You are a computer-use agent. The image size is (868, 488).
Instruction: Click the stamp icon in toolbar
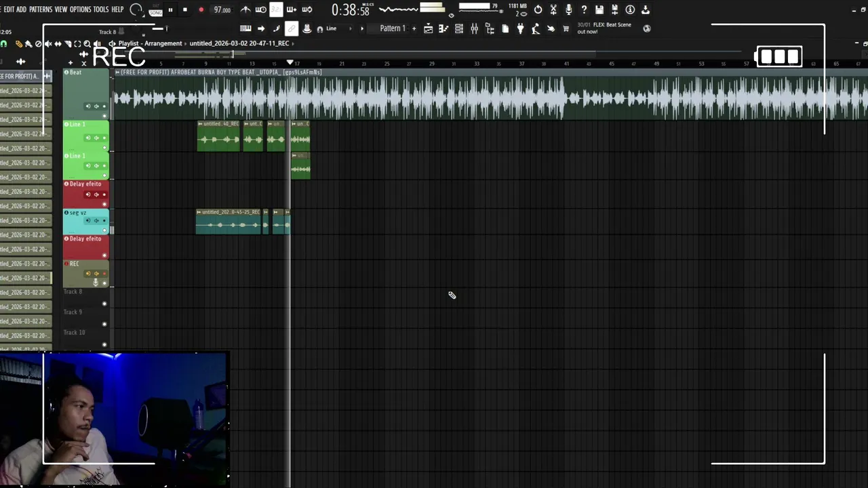click(x=307, y=28)
